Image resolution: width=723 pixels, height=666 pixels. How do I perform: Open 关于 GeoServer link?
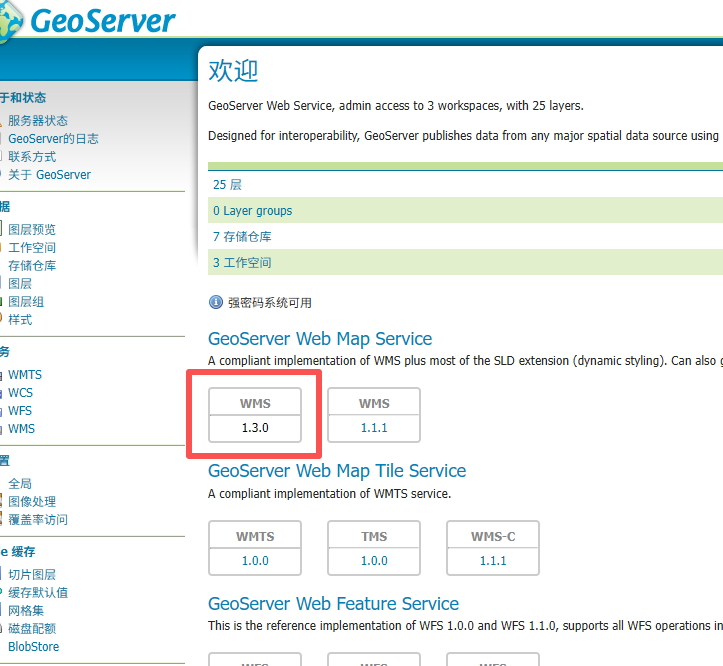pyautogui.click(x=49, y=175)
